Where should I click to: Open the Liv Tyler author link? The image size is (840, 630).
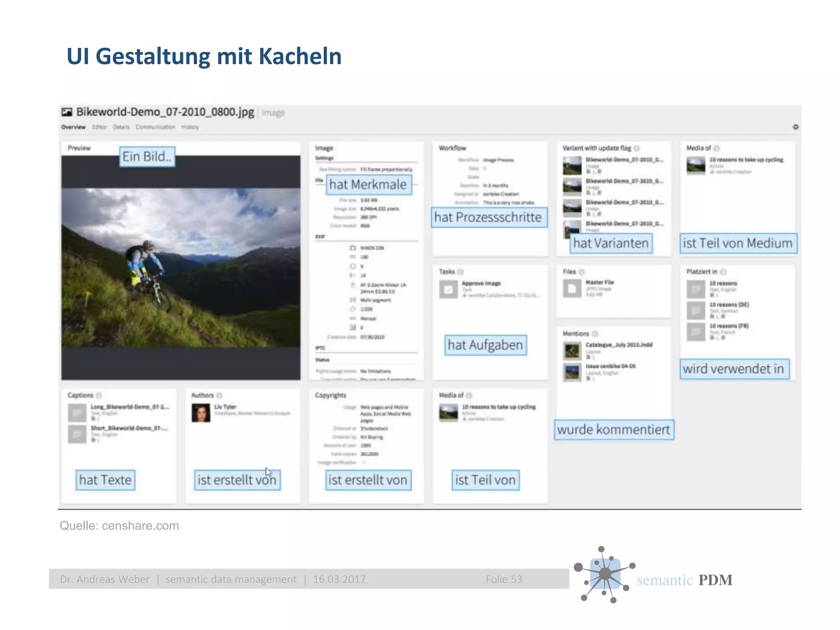[x=225, y=406]
